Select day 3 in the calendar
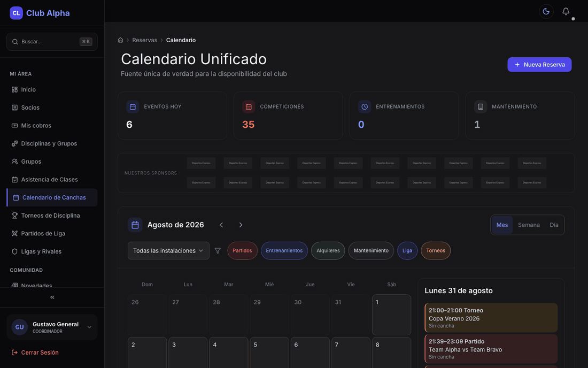 [188, 352]
